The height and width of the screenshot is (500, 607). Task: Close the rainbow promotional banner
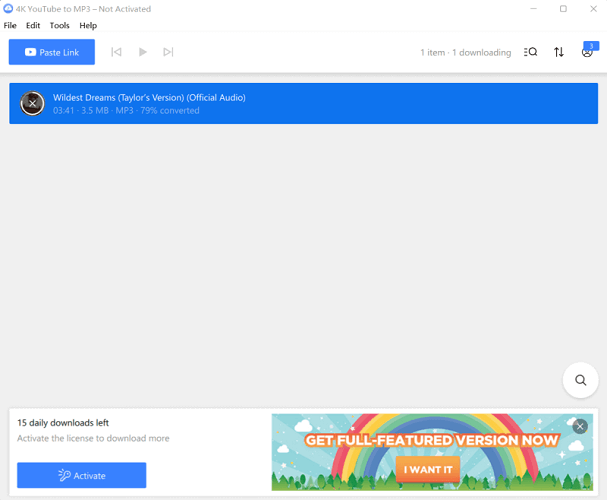tap(580, 426)
